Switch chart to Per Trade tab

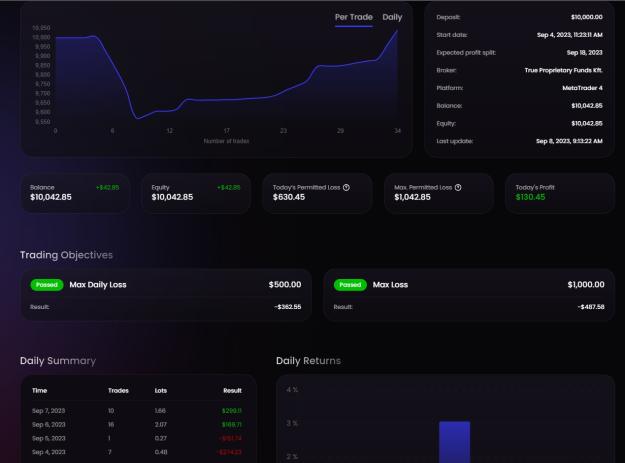(354, 17)
